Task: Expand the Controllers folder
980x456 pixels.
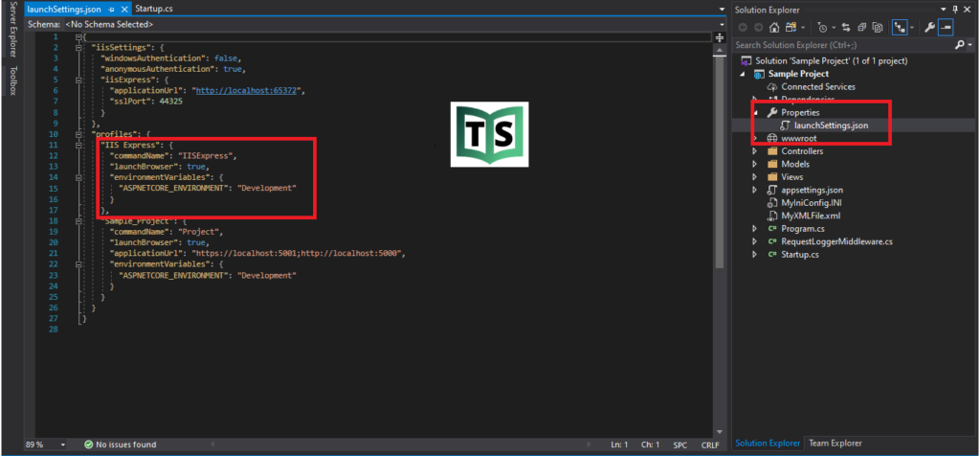Action: click(756, 151)
